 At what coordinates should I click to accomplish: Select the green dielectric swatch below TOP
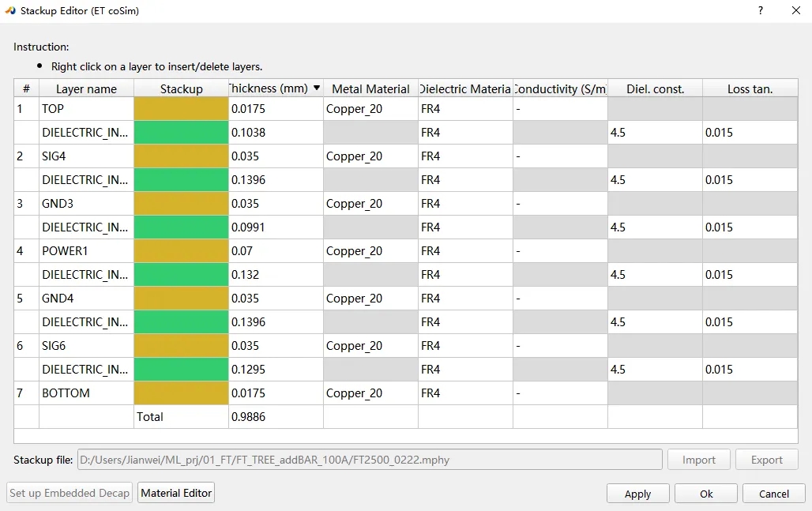[x=181, y=133]
